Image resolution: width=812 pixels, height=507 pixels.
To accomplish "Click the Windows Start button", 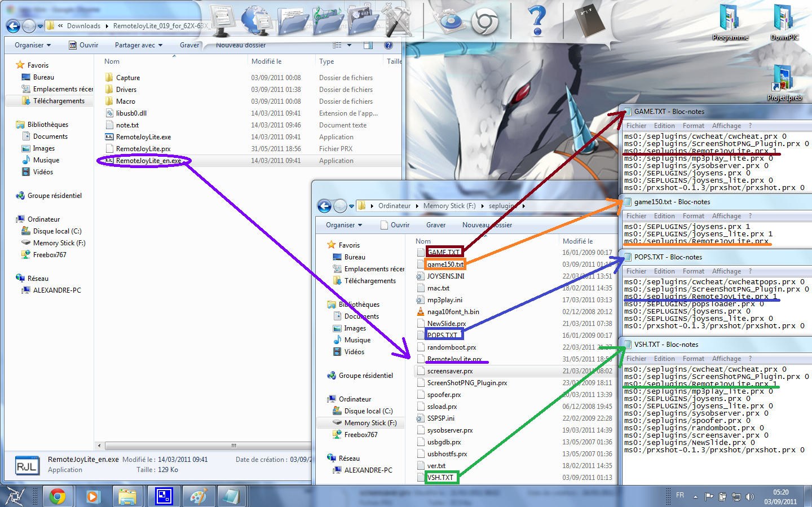I will pos(15,496).
